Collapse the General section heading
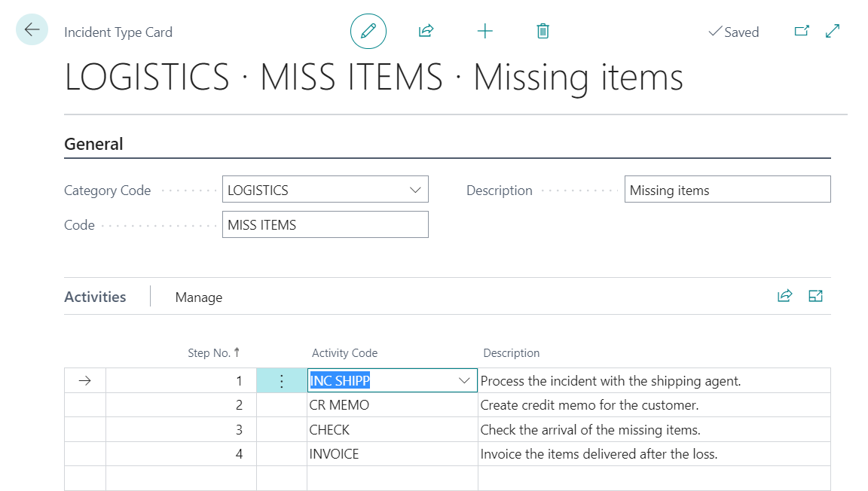This screenshot has height=491, width=868. tap(93, 144)
